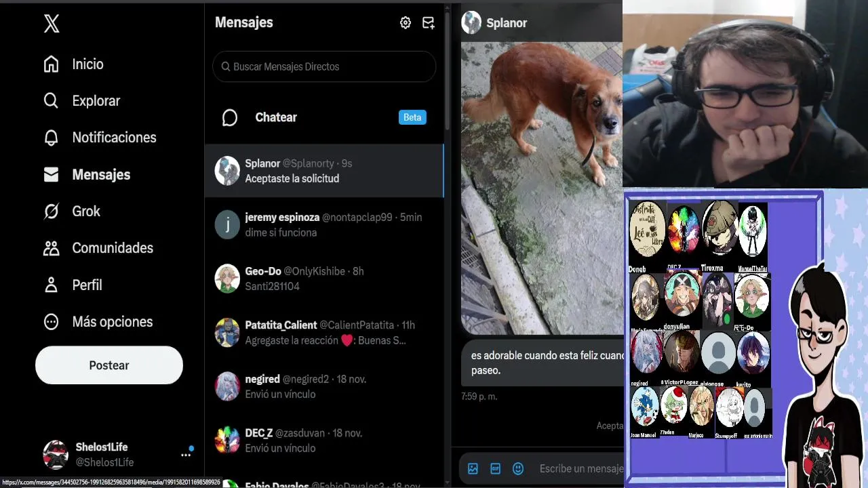
Task: Click the Inicio house icon
Action: tap(51, 64)
